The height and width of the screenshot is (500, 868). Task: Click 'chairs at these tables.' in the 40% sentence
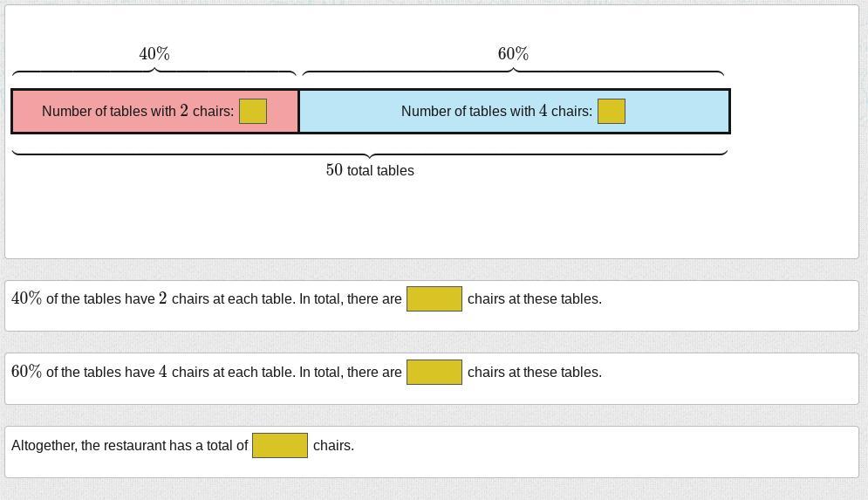click(x=535, y=299)
